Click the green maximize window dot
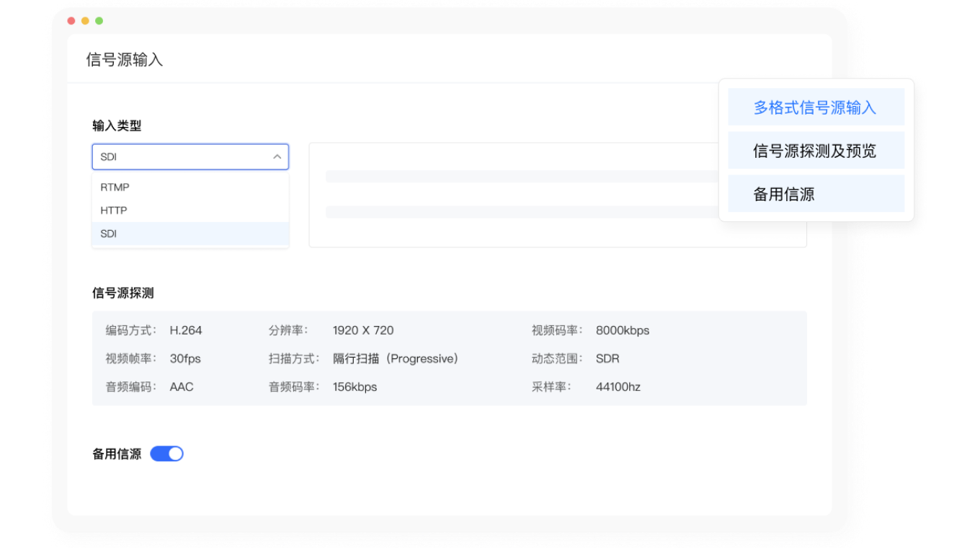 99,21
